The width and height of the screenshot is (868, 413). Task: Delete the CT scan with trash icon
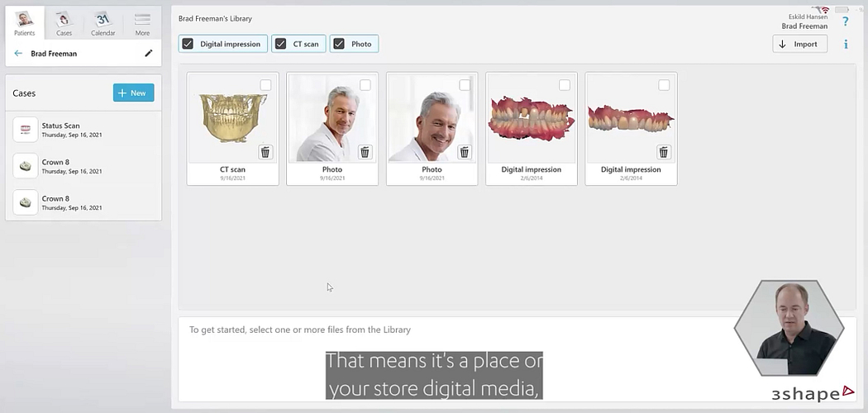click(265, 152)
